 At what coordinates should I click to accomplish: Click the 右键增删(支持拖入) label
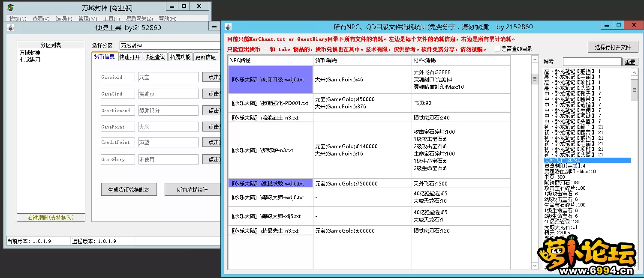(51, 218)
